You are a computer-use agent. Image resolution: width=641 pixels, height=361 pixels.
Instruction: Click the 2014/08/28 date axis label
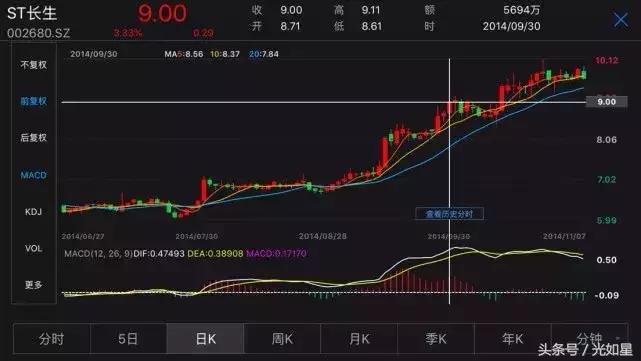pyautogui.click(x=323, y=236)
